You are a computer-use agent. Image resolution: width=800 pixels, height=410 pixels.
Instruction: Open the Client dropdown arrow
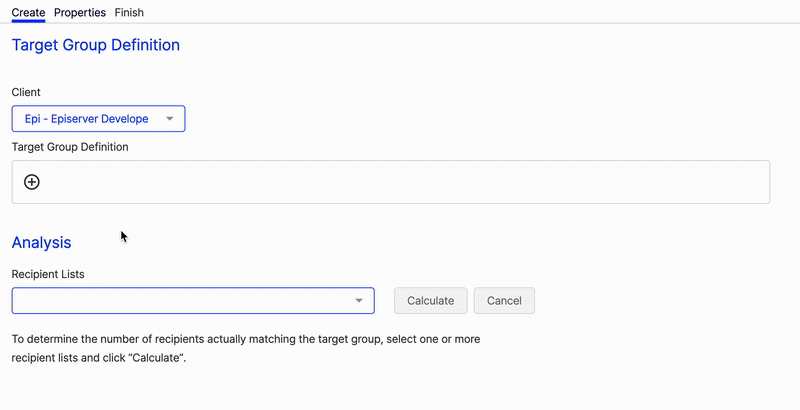[170, 119]
